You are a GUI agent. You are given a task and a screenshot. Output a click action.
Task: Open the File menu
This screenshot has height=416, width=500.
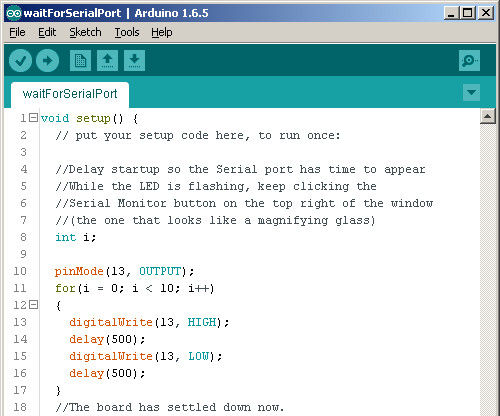click(x=17, y=32)
